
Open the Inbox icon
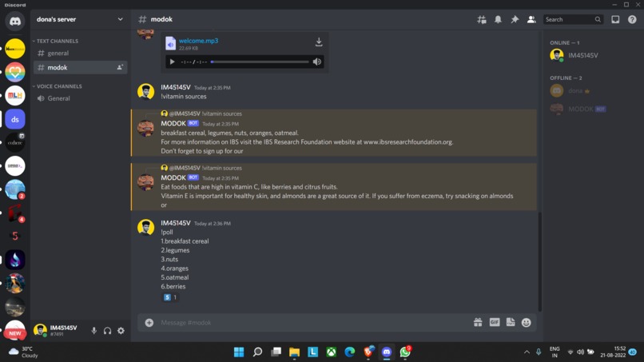tap(615, 19)
